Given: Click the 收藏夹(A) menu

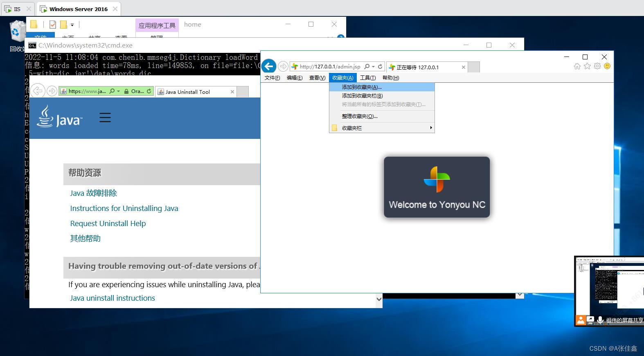Looking at the screenshot, I should (x=342, y=78).
